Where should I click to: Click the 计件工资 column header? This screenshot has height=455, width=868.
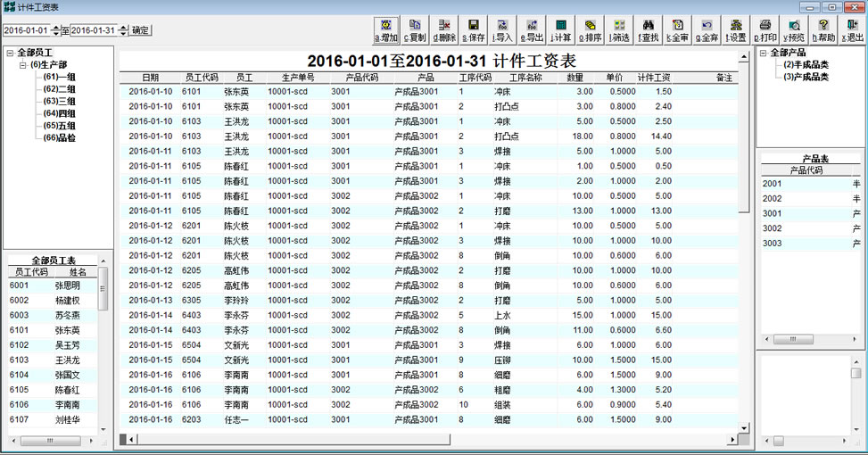[654, 78]
